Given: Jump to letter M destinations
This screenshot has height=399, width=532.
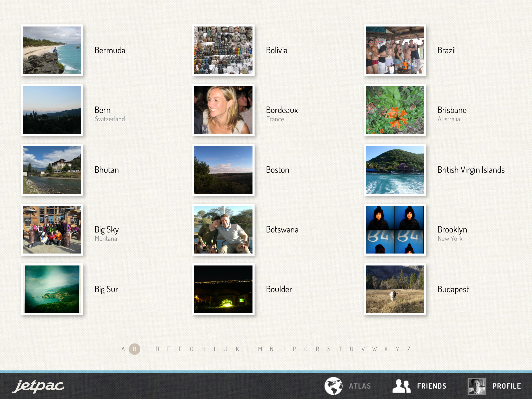Looking at the screenshot, I should [x=260, y=349].
